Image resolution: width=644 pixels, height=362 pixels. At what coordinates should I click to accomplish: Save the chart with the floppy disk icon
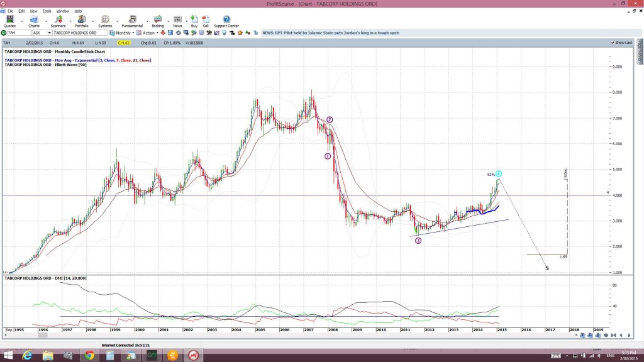170,33
